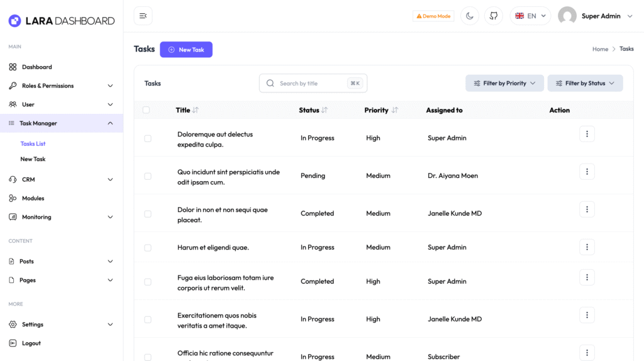This screenshot has height=361, width=644.
Task: Click the Modules icon in sidebar
Action: tap(13, 198)
